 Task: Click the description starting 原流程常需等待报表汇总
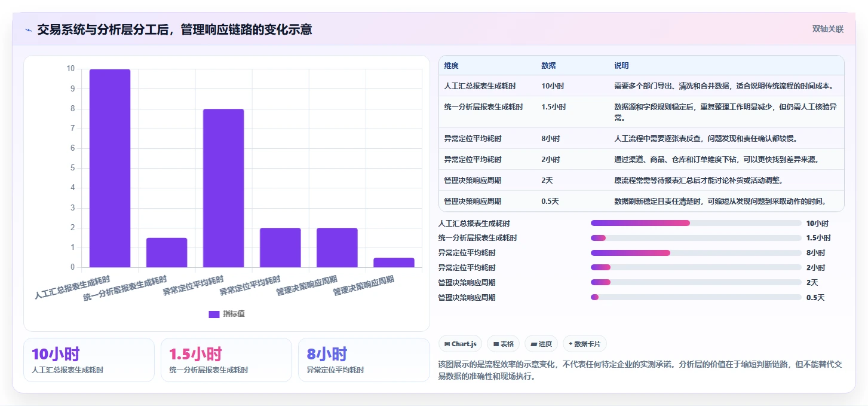(698, 180)
